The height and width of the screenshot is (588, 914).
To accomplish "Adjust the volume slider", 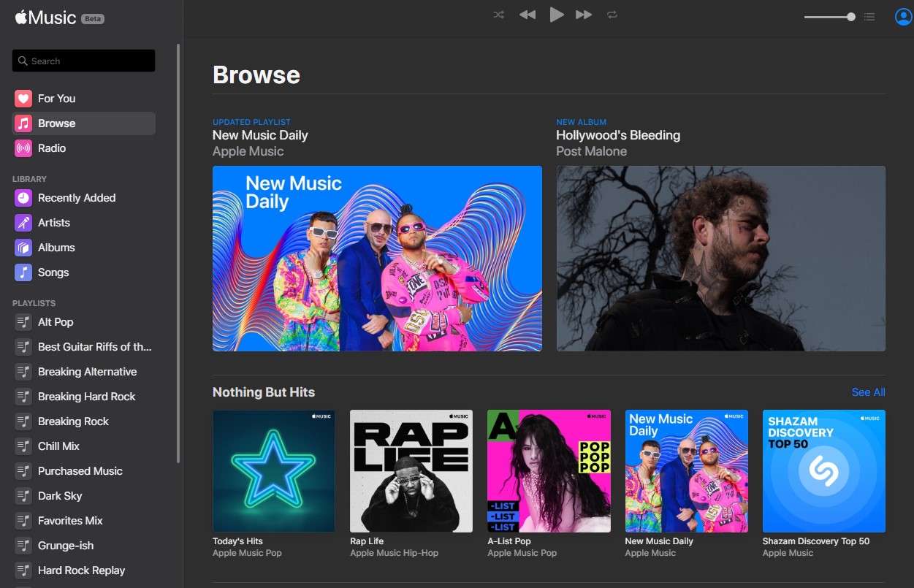I will tap(829, 15).
